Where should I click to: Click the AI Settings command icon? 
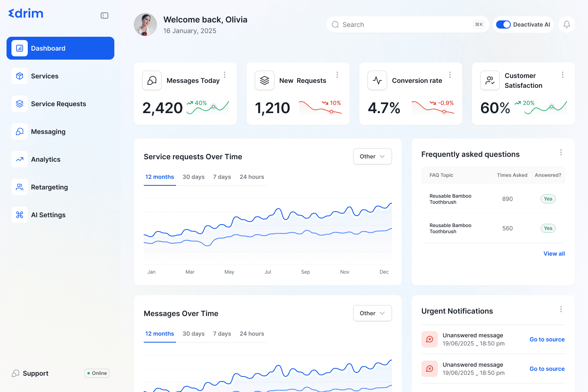[20, 215]
